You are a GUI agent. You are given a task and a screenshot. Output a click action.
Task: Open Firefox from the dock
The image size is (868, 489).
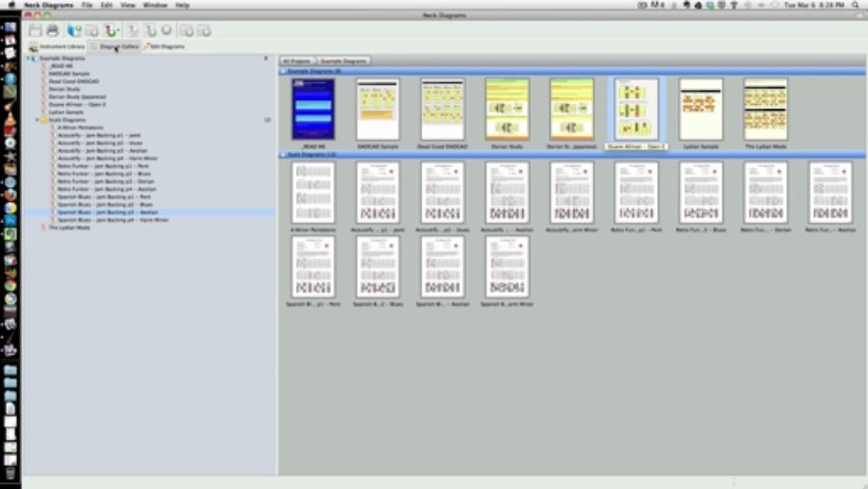coord(10,195)
